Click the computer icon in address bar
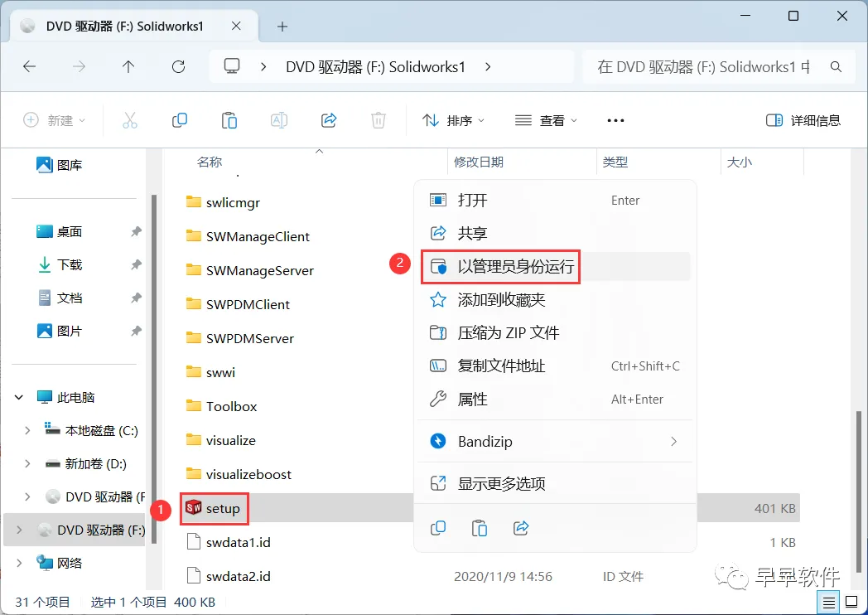Screen dimensions: 868x615 tap(231, 67)
